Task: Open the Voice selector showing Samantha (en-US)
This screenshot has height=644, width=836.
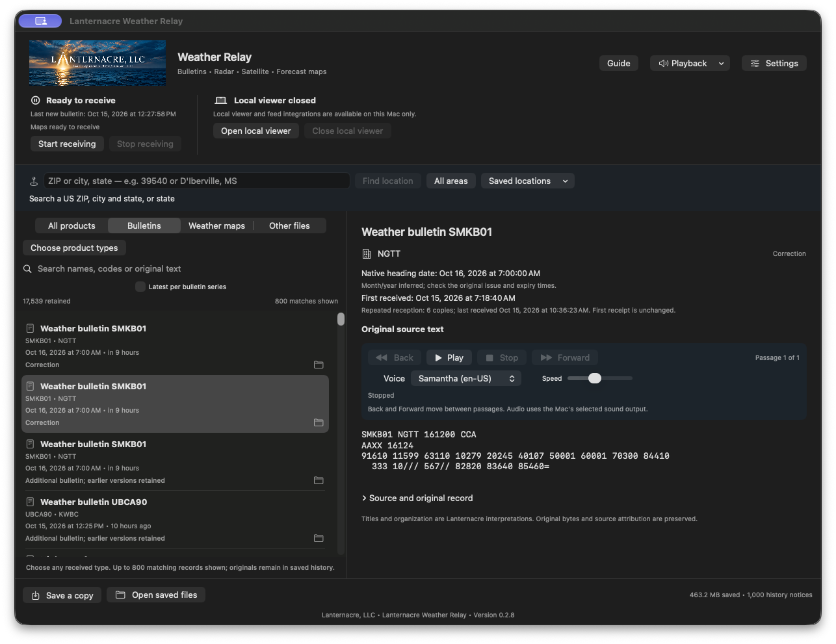Action: pyautogui.click(x=466, y=378)
